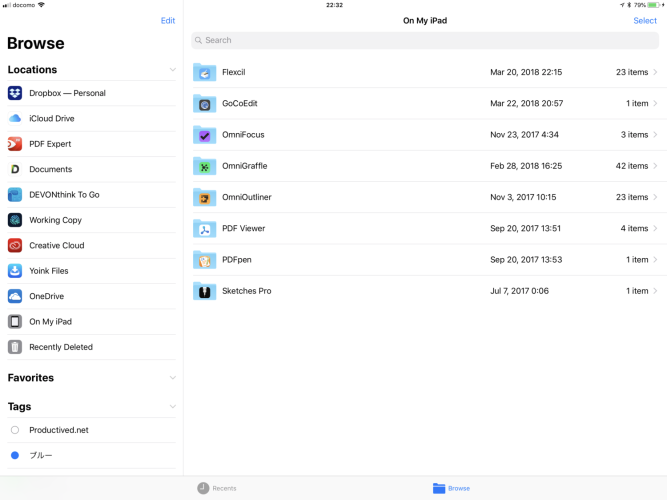Collapse the Tags section

[172, 407]
